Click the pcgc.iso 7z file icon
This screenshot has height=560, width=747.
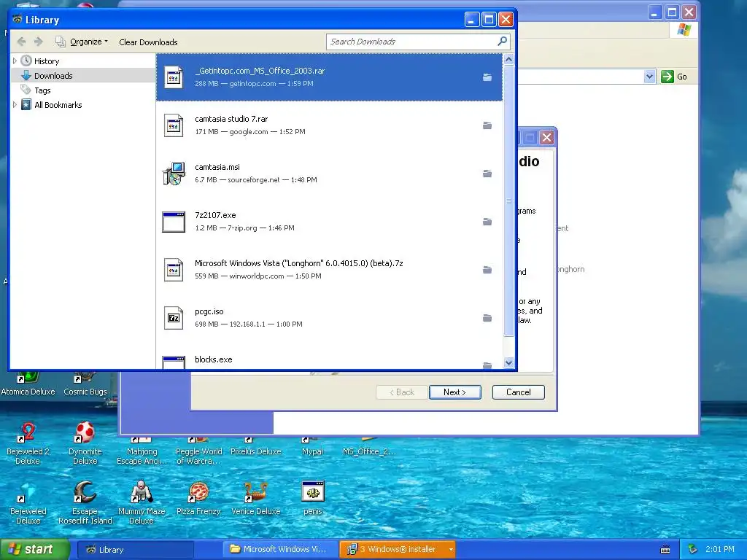click(x=174, y=318)
